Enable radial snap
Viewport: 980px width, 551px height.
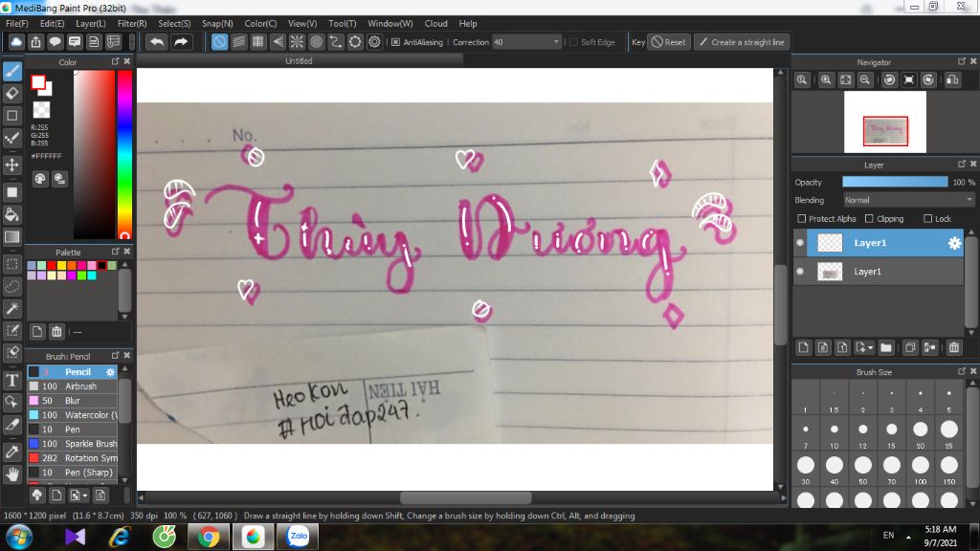[x=297, y=42]
